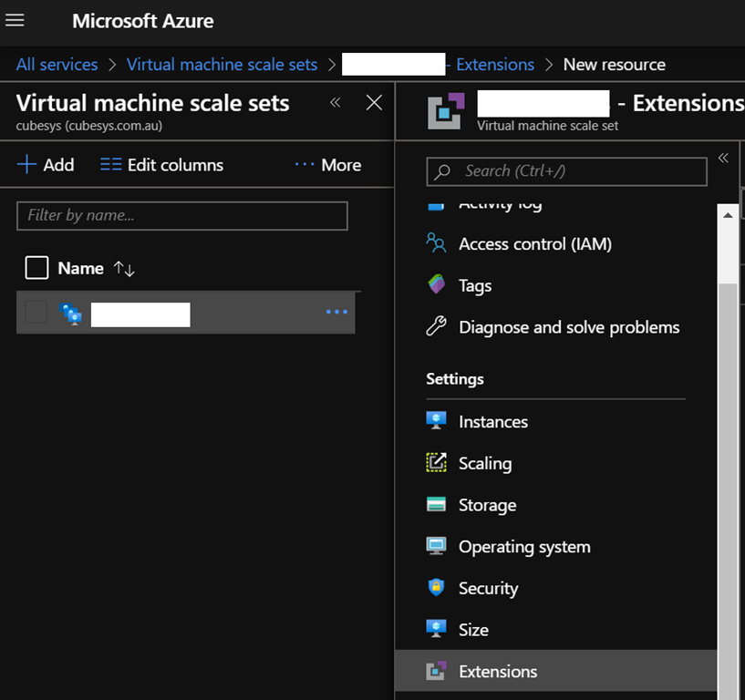745x700 pixels.
Task: Check the scale set row checkbox
Action: [x=36, y=313]
